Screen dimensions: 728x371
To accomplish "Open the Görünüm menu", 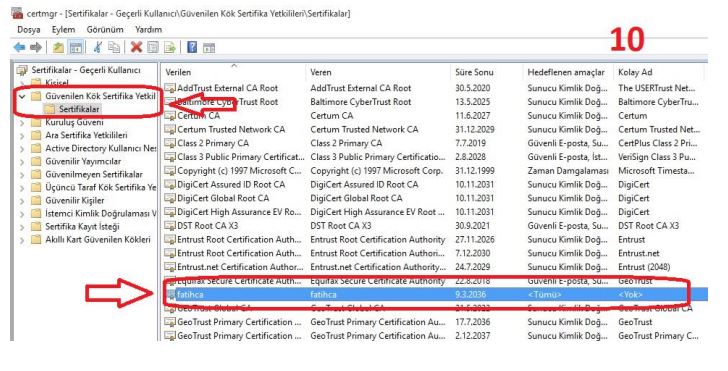I will (105, 29).
